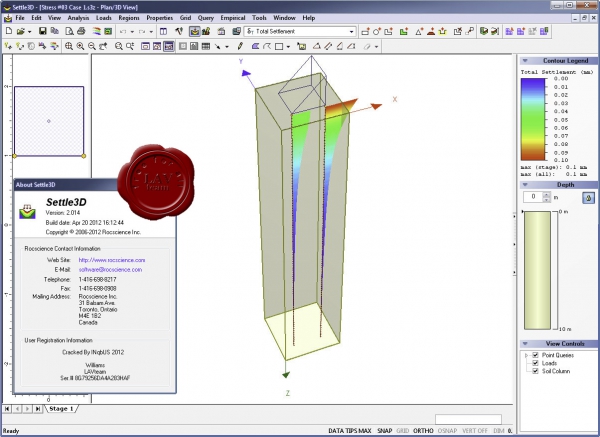Click the New file icon
Screen dimensions: 600x437
(x=9, y=31)
